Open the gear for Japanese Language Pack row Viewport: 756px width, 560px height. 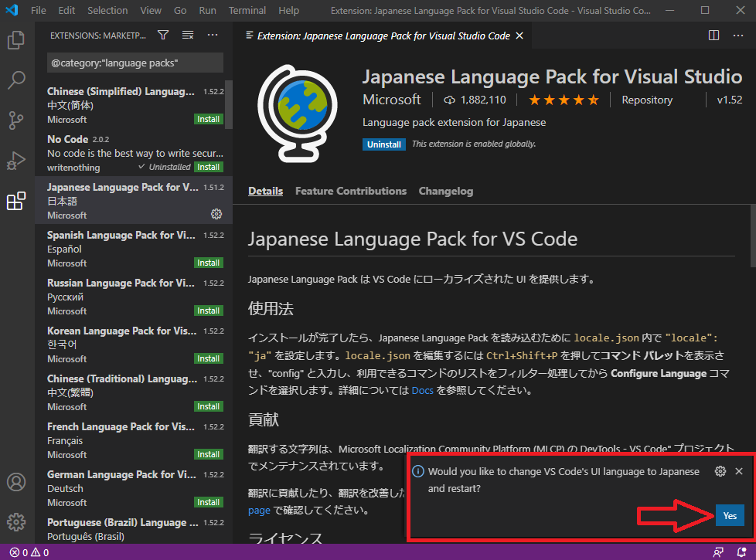(216, 214)
